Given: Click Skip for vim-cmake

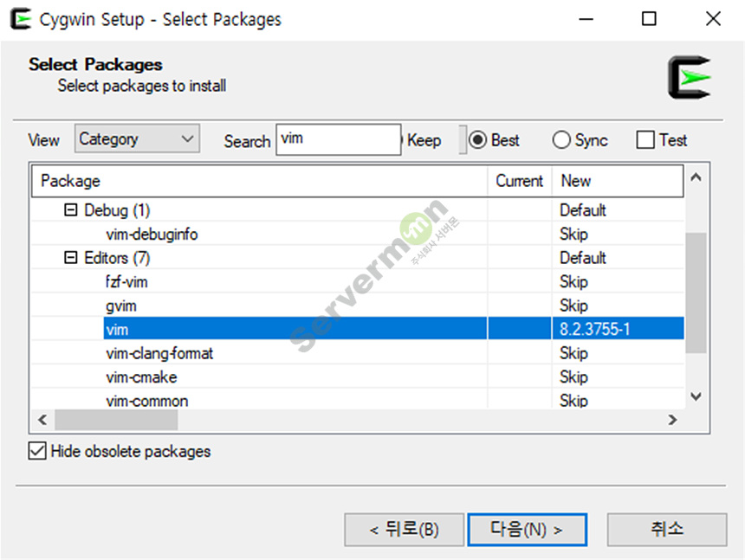Looking at the screenshot, I should point(573,377).
